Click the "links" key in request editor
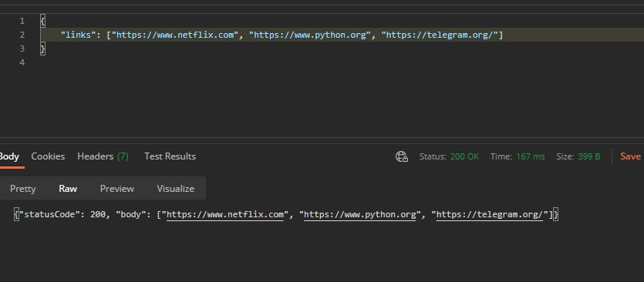The width and height of the screenshot is (644, 282). tap(78, 35)
